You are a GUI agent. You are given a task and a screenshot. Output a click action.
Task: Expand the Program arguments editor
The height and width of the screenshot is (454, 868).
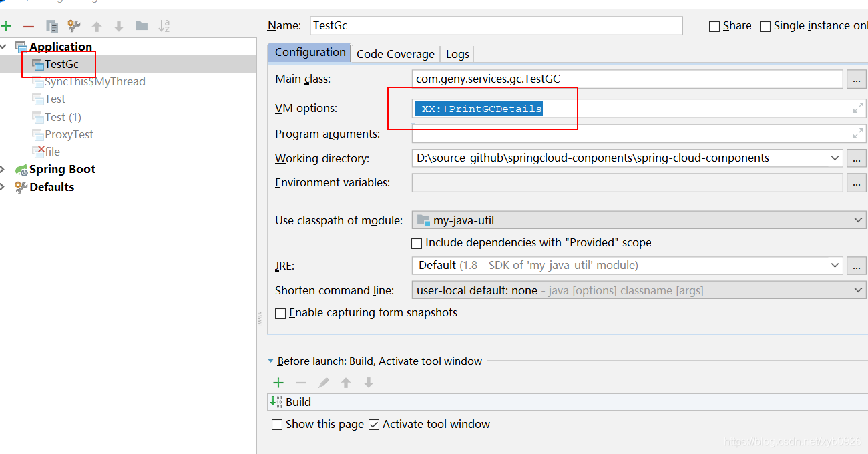[858, 134]
